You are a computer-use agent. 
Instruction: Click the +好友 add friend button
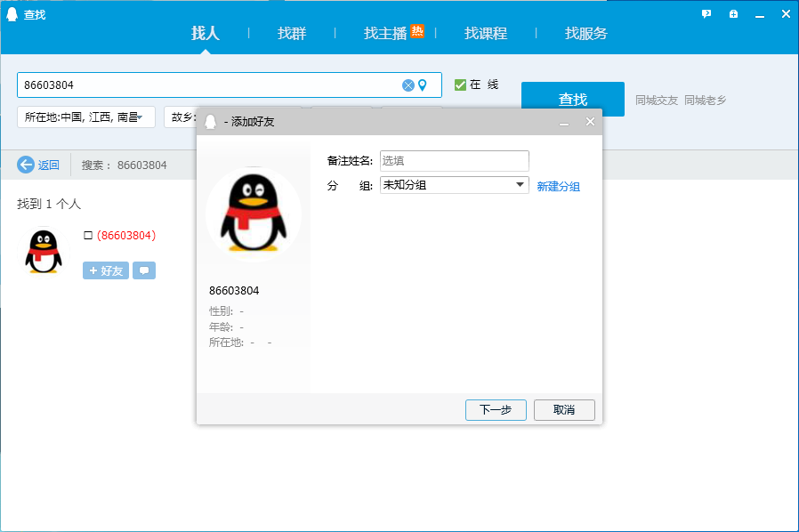click(106, 270)
